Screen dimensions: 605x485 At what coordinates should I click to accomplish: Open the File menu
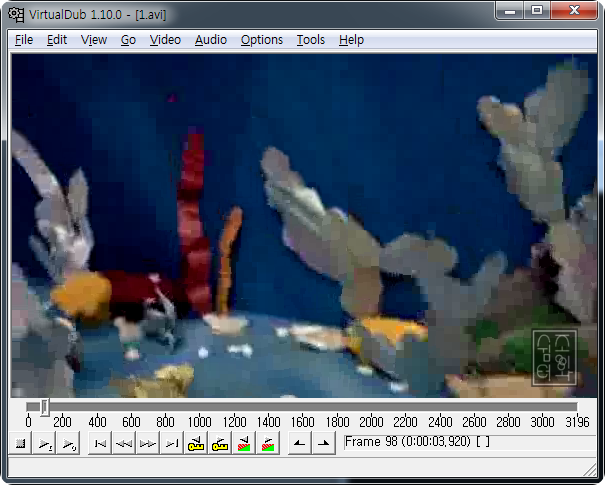24,40
